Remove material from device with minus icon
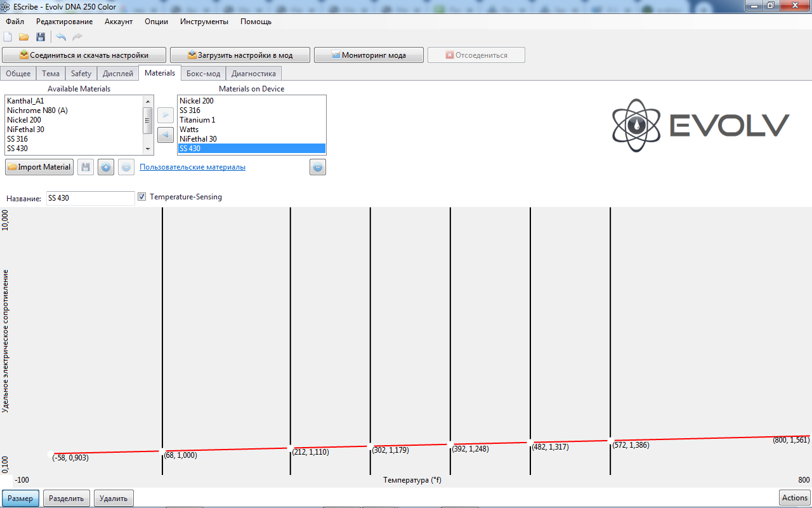The width and height of the screenshot is (812, 508). (x=318, y=167)
